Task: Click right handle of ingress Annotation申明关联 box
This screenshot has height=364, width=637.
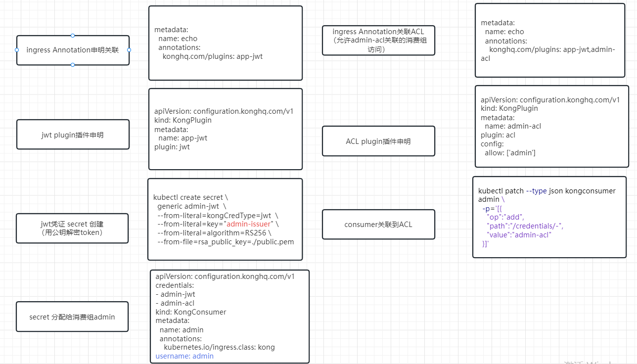Action: pos(129,50)
